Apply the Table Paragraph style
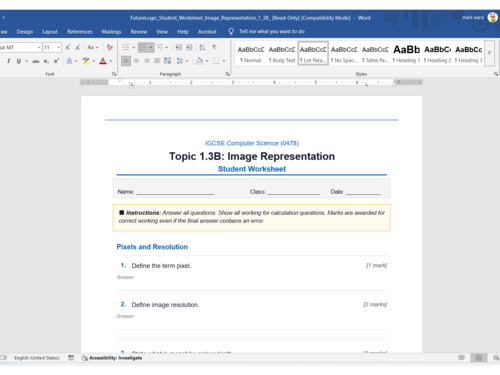500x375 pixels. pos(375,54)
